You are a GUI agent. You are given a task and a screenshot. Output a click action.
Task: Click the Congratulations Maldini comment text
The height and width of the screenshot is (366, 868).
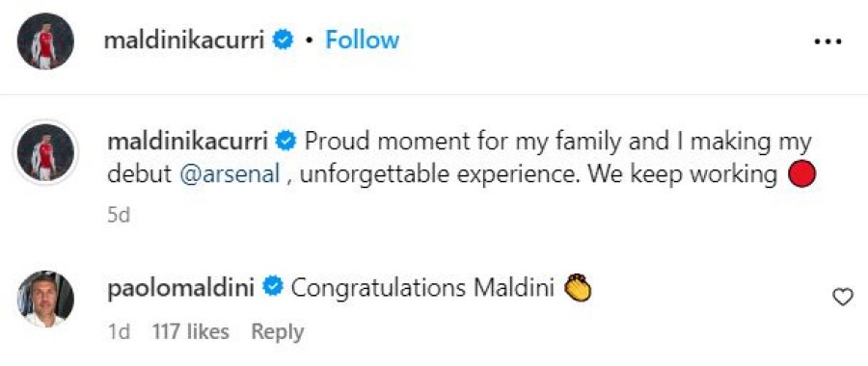coord(422,287)
